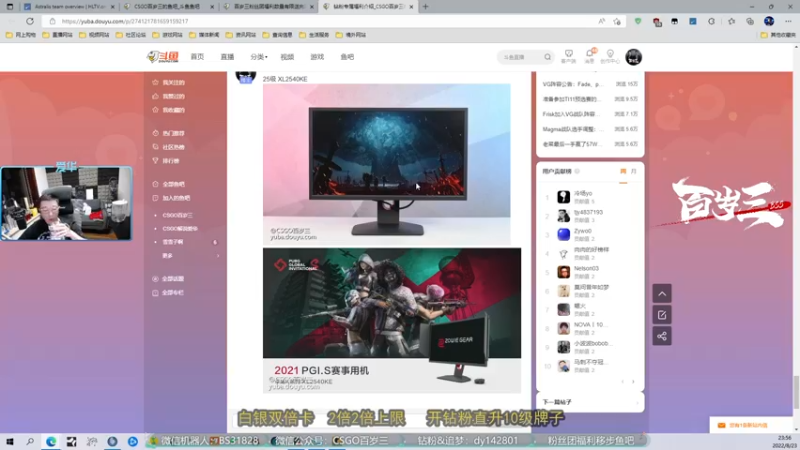Open the user profile avatar in header
The width and height of the screenshot is (800, 450).
click(633, 57)
